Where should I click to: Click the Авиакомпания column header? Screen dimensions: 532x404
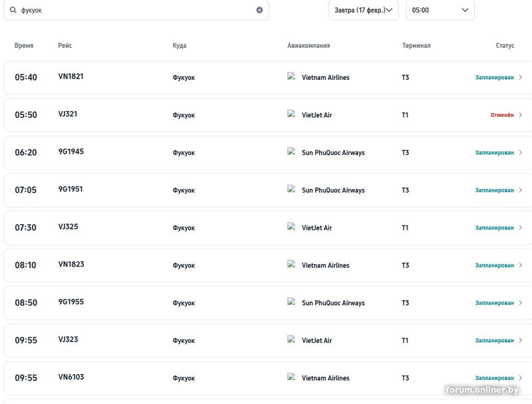point(309,46)
